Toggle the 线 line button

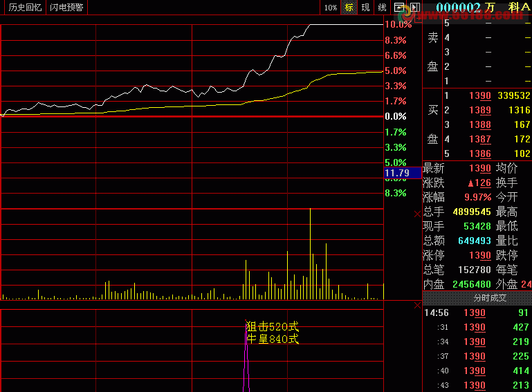coord(382,8)
